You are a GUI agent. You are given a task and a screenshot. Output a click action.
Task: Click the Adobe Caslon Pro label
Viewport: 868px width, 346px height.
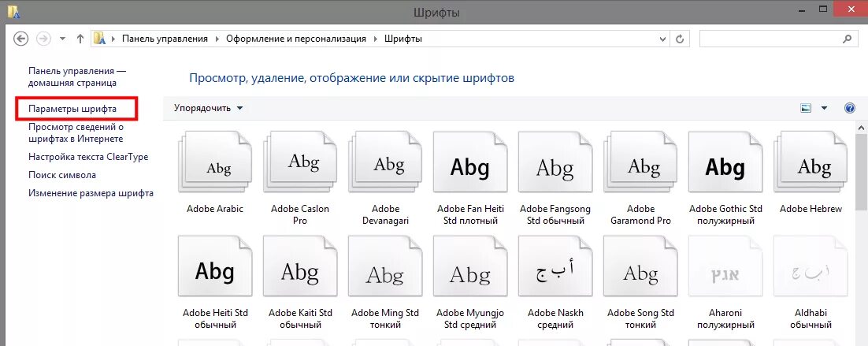coord(300,215)
